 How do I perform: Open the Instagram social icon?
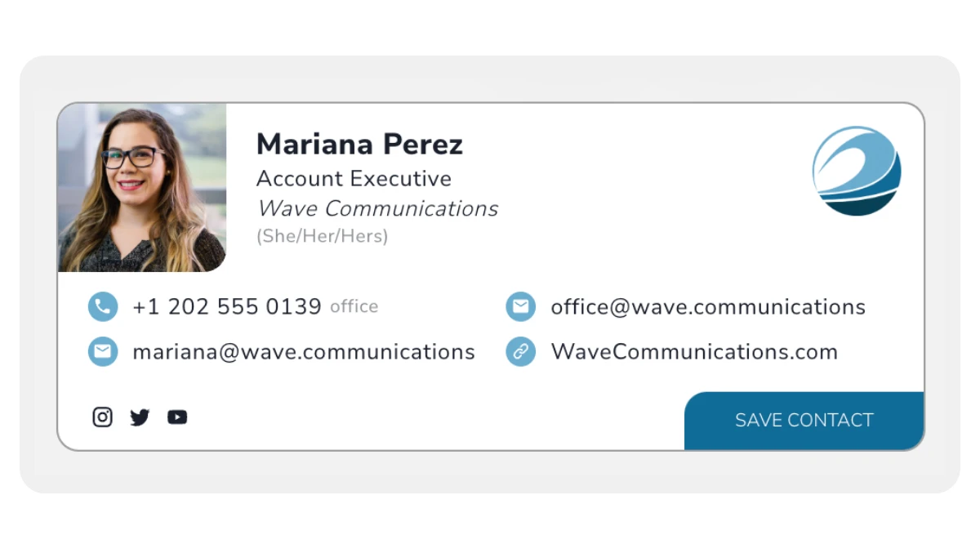tap(102, 417)
